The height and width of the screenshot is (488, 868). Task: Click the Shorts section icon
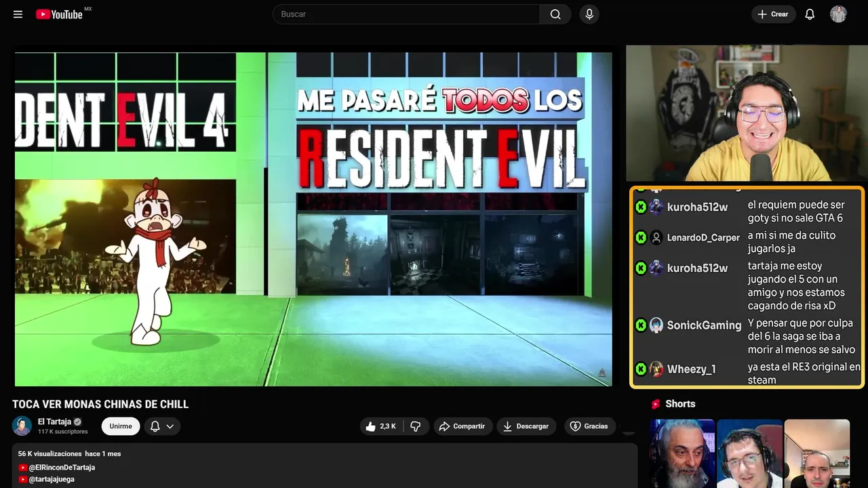pyautogui.click(x=656, y=404)
